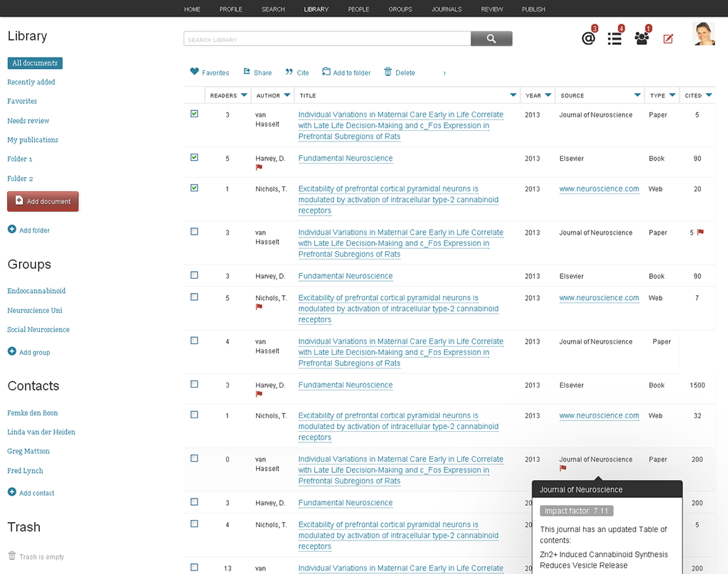Click the Add to folder icon
The image size is (728, 574).
tap(326, 72)
